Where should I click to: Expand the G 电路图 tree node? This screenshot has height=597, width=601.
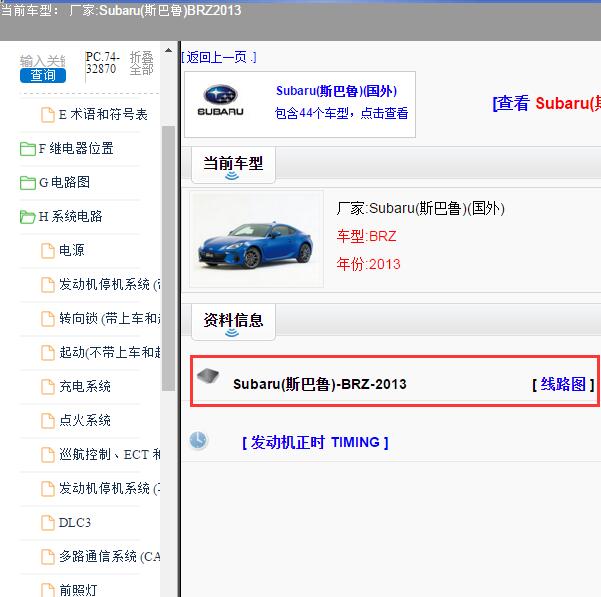64,183
